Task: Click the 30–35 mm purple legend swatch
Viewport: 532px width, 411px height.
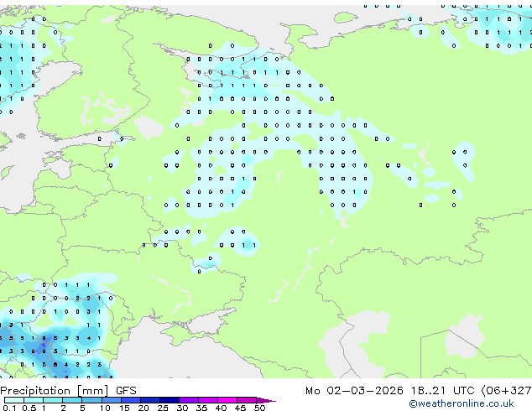Action: [x=189, y=400]
